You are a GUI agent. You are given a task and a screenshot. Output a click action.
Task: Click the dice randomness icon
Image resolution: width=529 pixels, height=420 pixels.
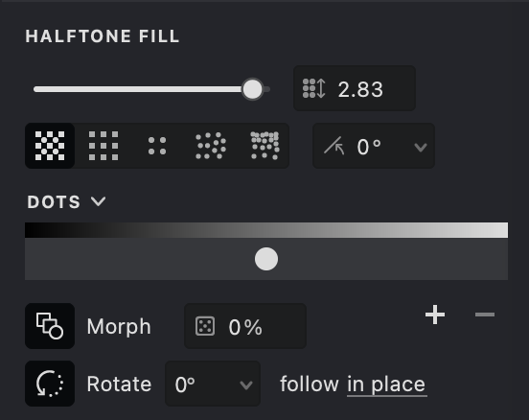coord(205,326)
